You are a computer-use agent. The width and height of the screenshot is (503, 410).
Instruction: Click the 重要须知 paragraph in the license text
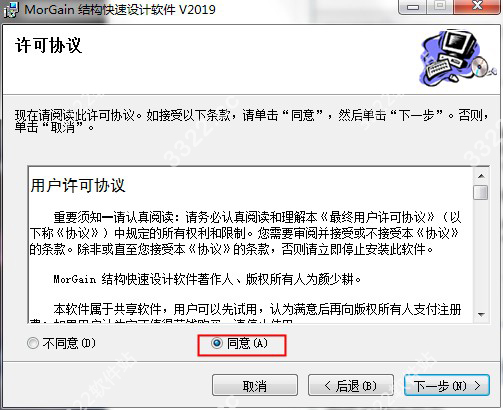click(246, 233)
